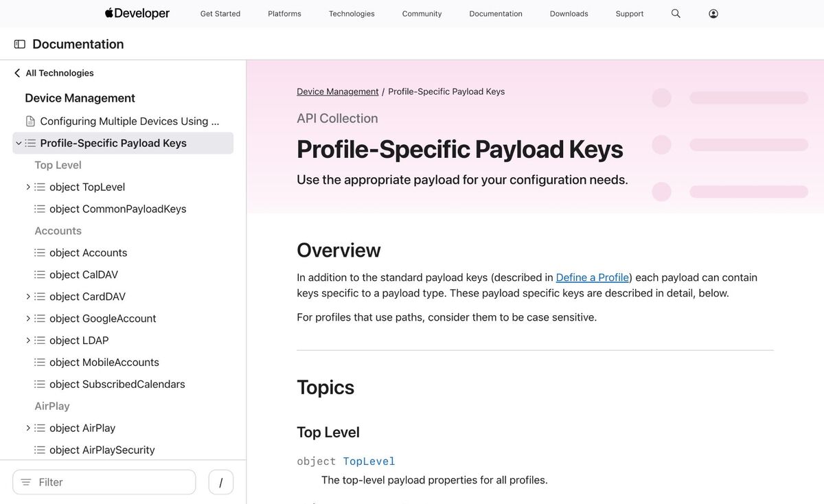Click the account profile icon
Image resolution: width=824 pixels, height=504 pixels.
(713, 14)
